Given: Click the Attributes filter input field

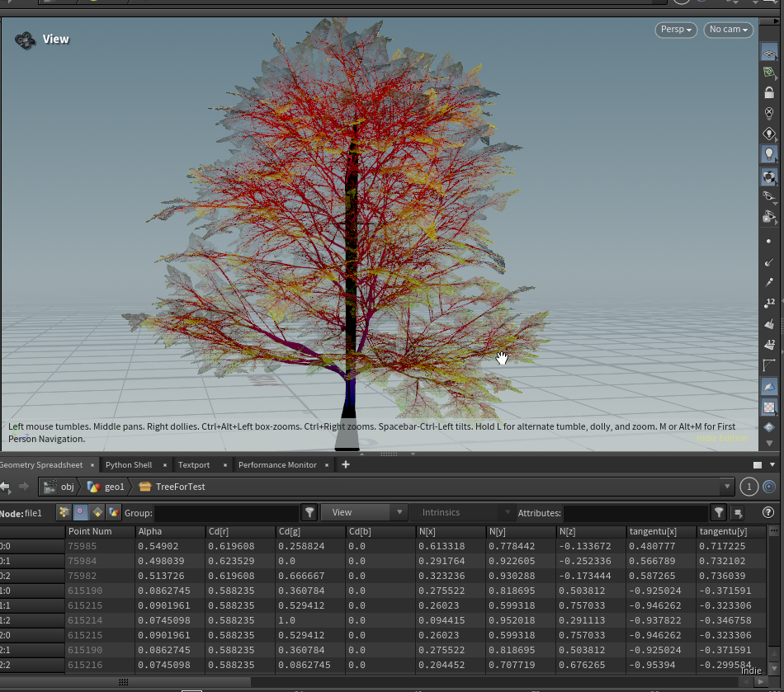Looking at the screenshot, I should (635, 512).
